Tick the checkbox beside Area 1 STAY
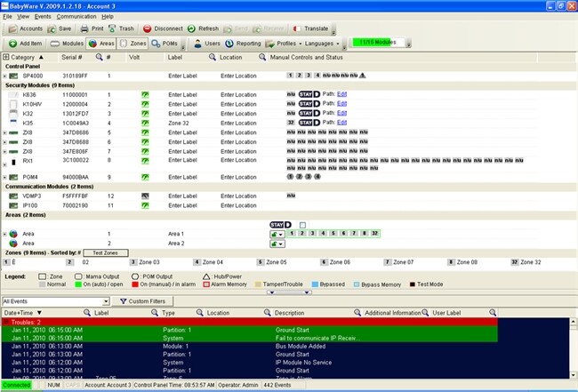Screen dimensions: 578x392 [x=302, y=224]
